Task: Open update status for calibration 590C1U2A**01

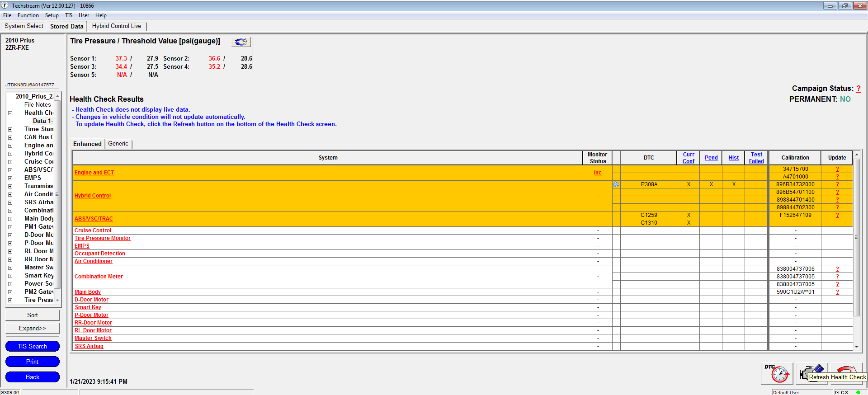Action: (837, 292)
